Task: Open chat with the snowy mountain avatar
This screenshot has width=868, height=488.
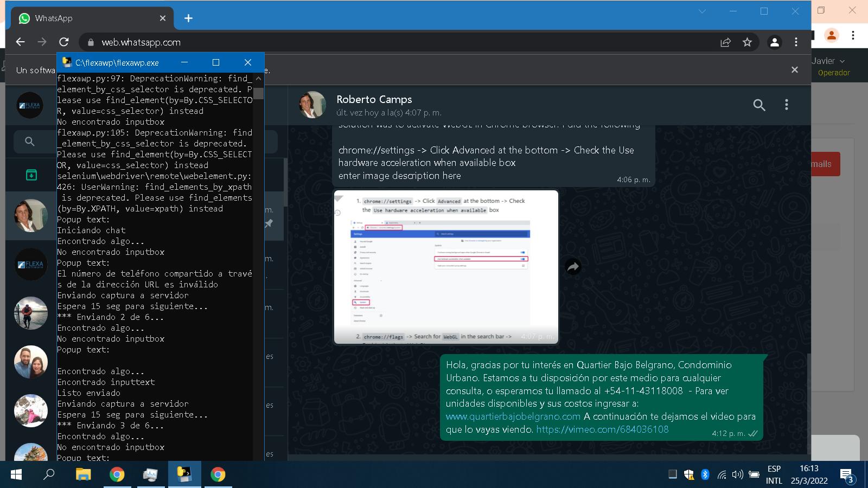Action: click(31, 410)
